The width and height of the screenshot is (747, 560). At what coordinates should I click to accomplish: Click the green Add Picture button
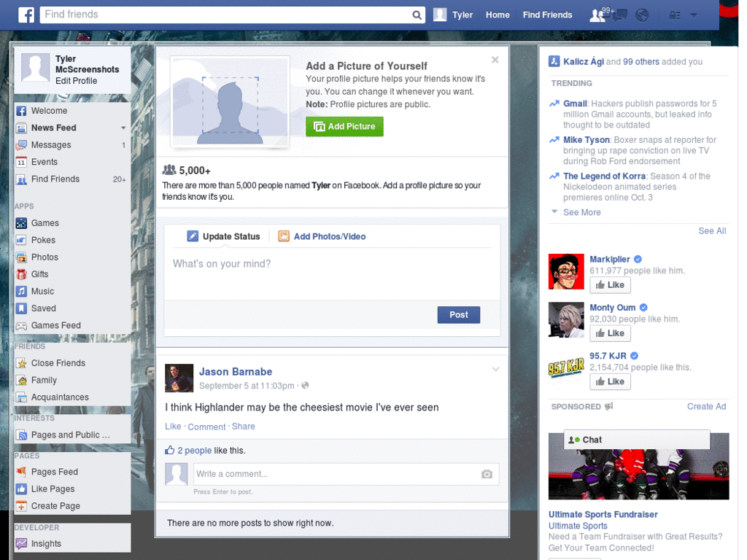(344, 127)
